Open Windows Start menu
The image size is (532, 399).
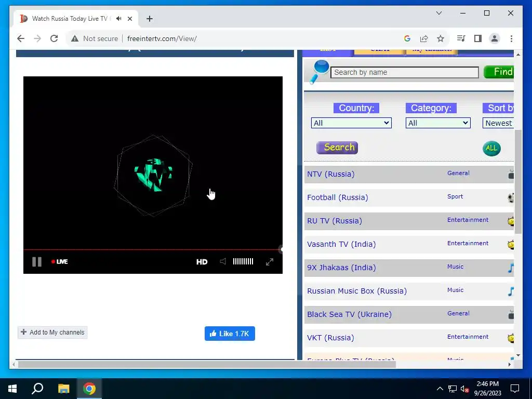tap(12, 389)
